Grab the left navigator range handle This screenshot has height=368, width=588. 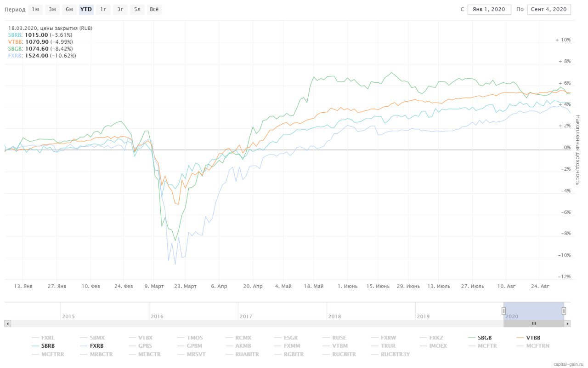503,311
